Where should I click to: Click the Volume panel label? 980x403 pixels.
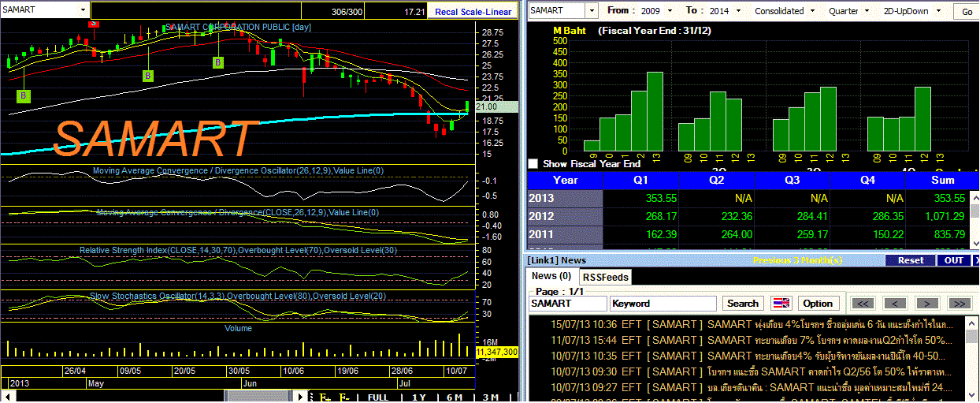(238, 328)
